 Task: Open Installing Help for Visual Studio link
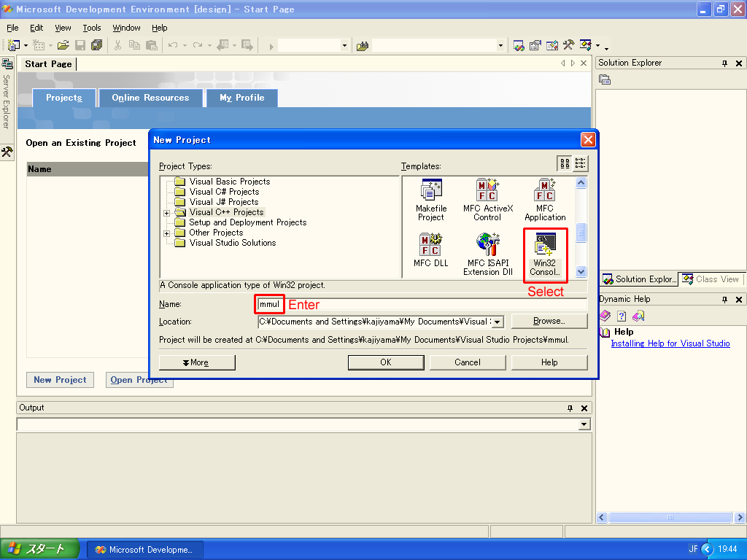coord(670,343)
